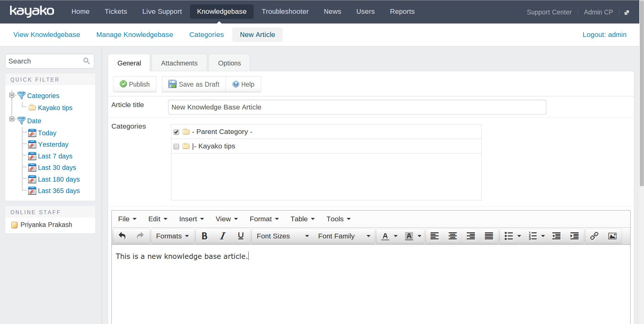This screenshot has height=324, width=644.
Task: Open the Formats dropdown
Action: click(x=172, y=236)
